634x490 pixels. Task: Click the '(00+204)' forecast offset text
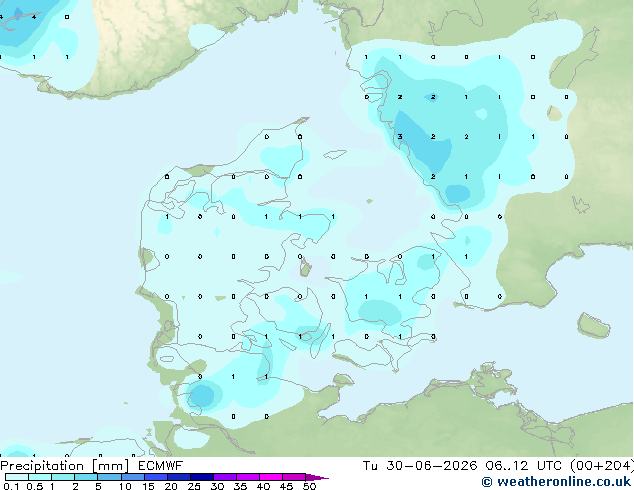(602, 466)
